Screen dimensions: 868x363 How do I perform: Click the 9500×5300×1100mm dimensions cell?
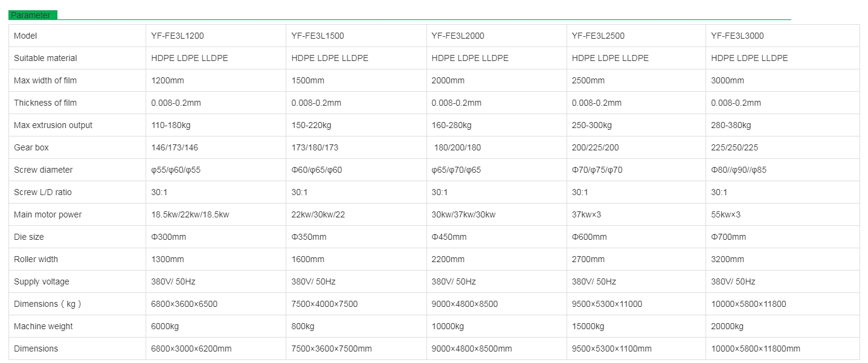pyautogui.click(x=612, y=349)
